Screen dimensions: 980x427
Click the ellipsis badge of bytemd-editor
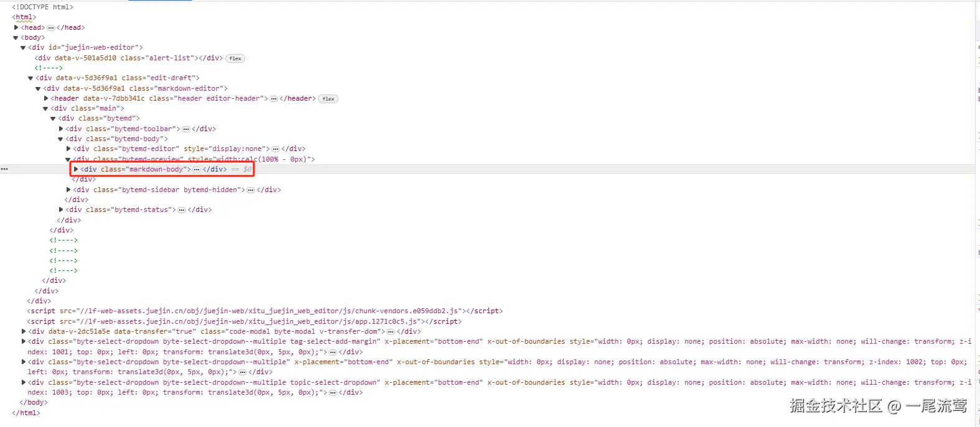click(276, 149)
